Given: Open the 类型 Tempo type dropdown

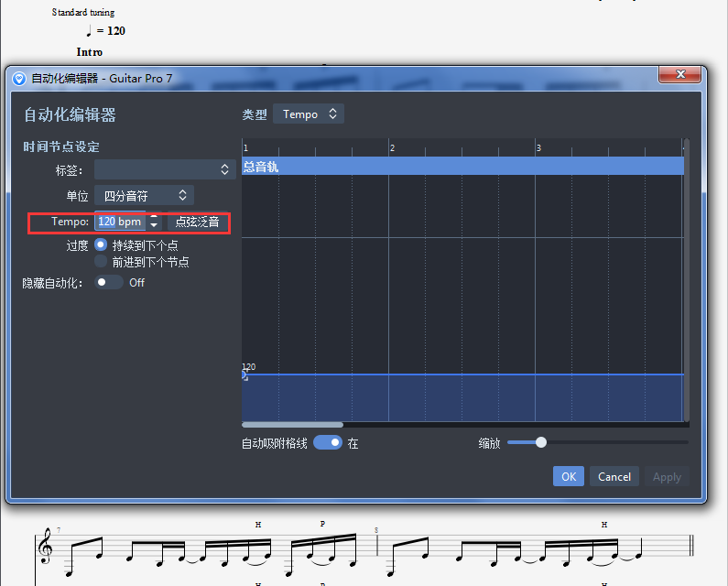Looking at the screenshot, I should [x=309, y=114].
